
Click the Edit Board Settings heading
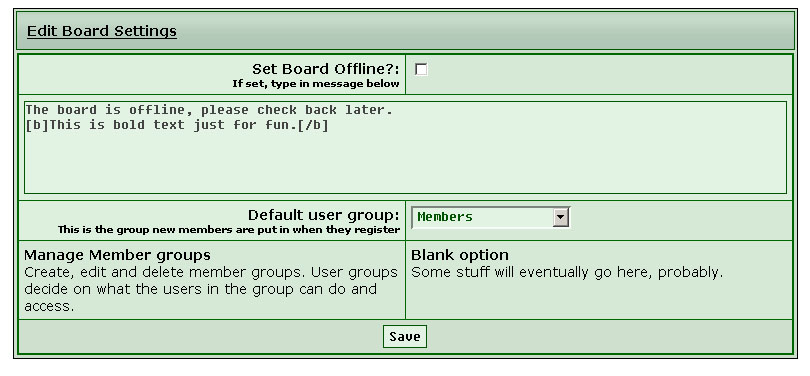pos(102,31)
